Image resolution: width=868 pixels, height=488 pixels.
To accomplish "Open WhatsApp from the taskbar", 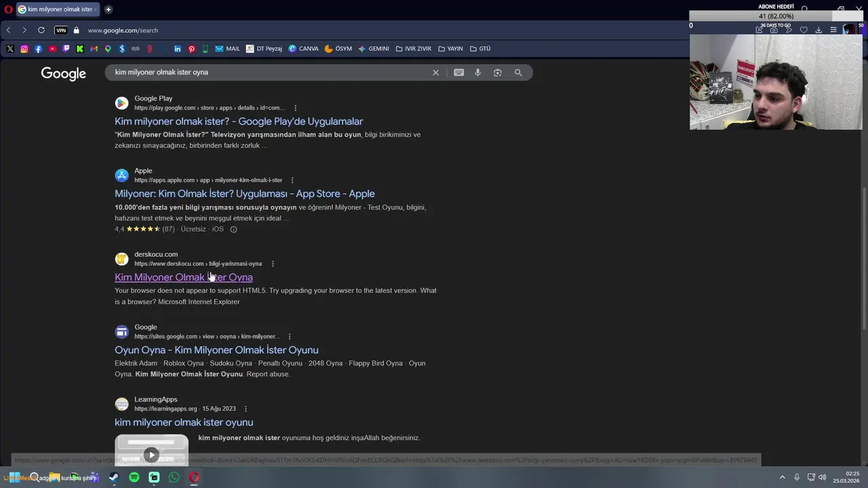I will click(174, 477).
